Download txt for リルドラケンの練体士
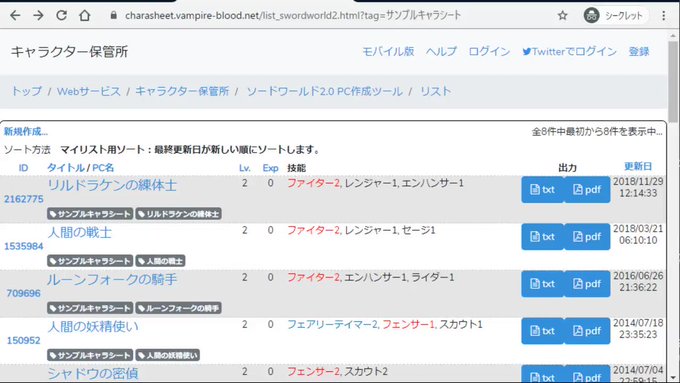 click(x=543, y=190)
